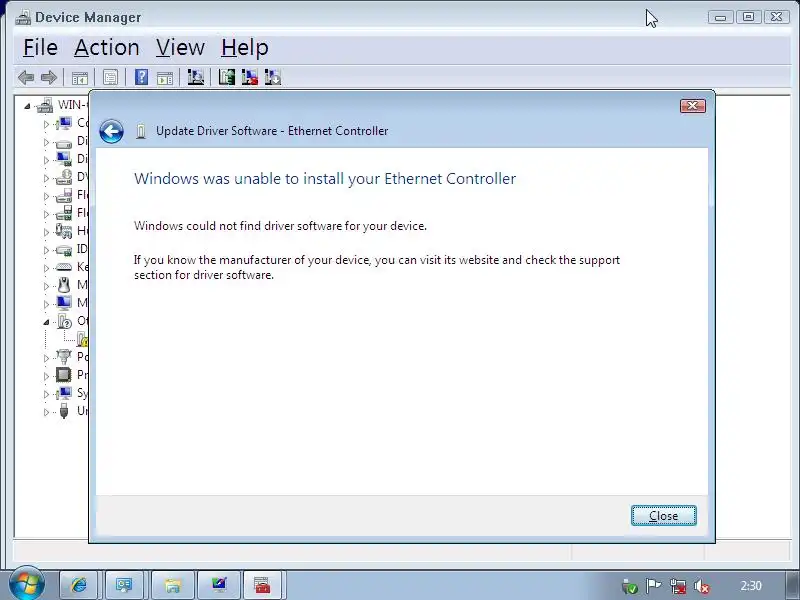The height and width of the screenshot is (600, 800).
Task: Open the Action menu
Action: point(107,47)
